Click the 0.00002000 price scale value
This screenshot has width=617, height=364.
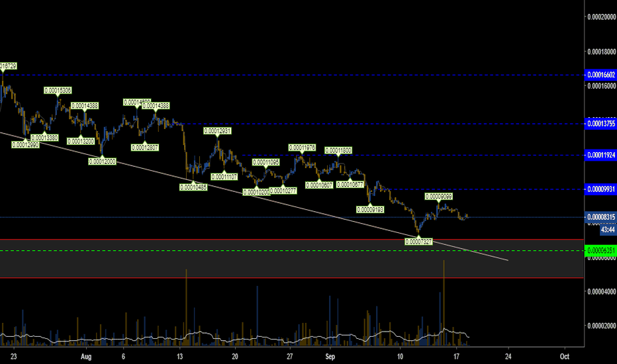pyautogui.click(x=602, y=326)
